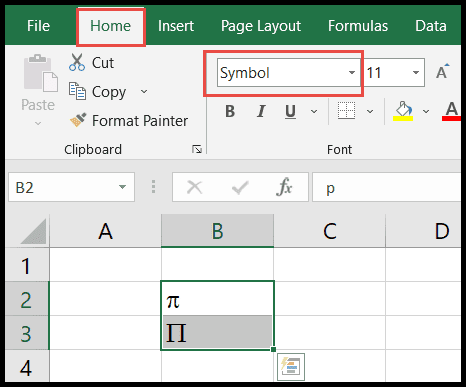The width and height of the screenshot is (466, 387).
Task: Open the Quick Analysis icon below selection
Action: coord(291,367)
